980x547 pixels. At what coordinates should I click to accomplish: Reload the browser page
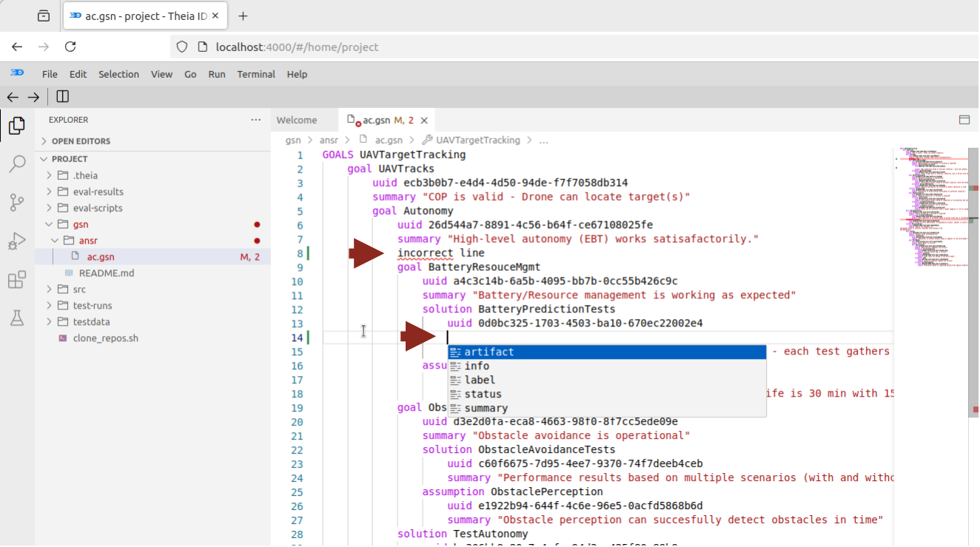70,47
